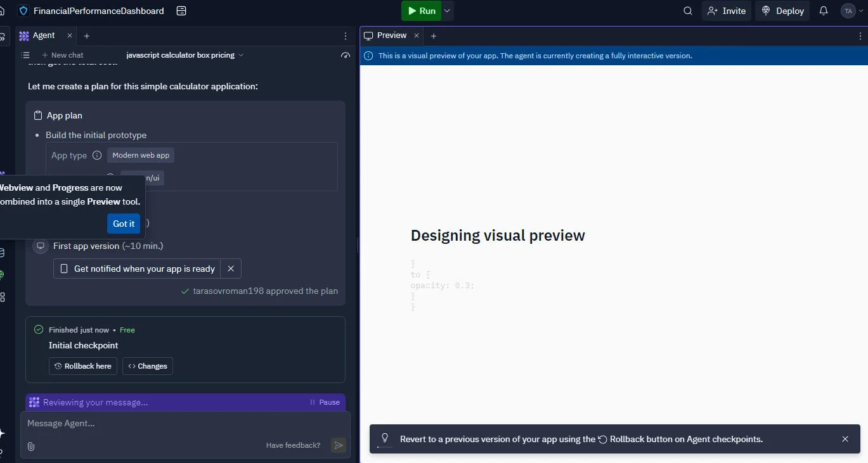The height and width of the screenshot is (463, 868).
Task: Open the search magnifier icon
Action: [x=687, y=11]
